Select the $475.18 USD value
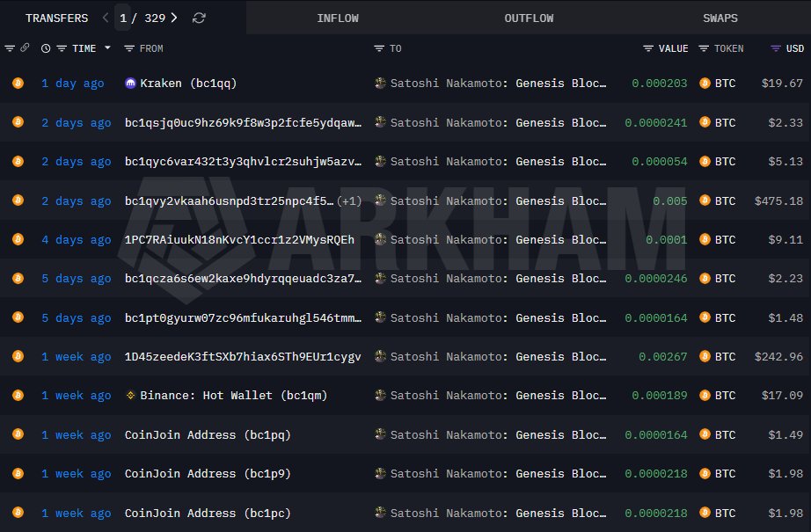 pyautogui.click(x=778, y=200)
